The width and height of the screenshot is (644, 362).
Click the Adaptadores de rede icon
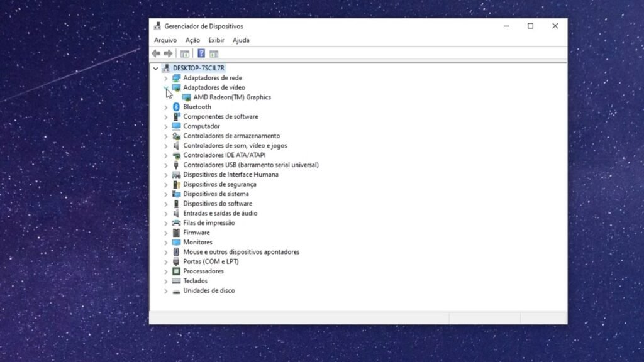(x=176, y=78)
